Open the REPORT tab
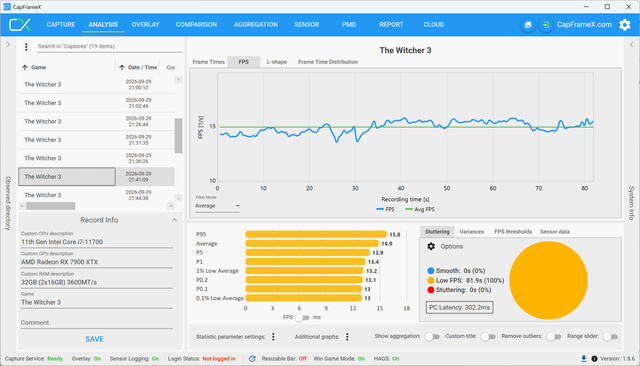 [391, 24]
